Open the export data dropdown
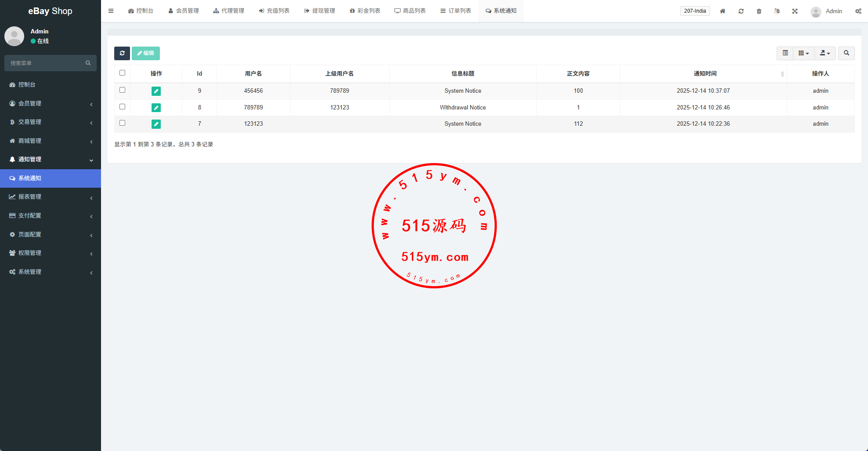Image resolution: width=868 pixels, height=451 pixels. click(x=825, y=53)
